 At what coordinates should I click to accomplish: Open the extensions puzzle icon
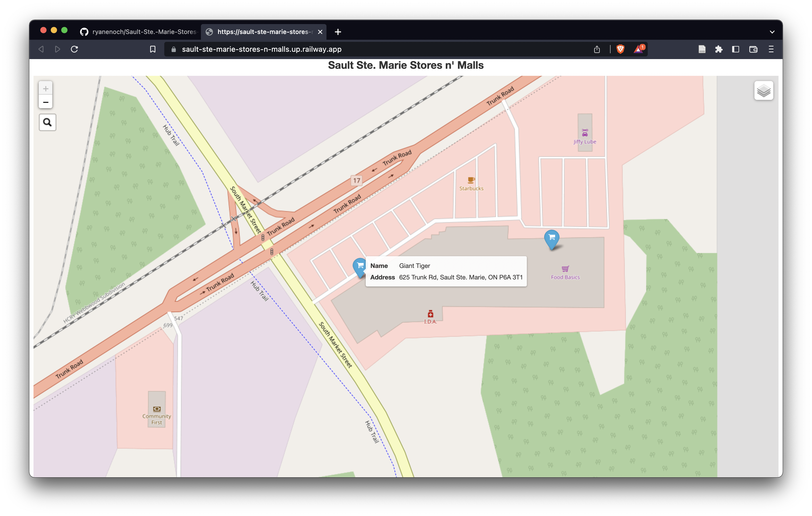719,49
